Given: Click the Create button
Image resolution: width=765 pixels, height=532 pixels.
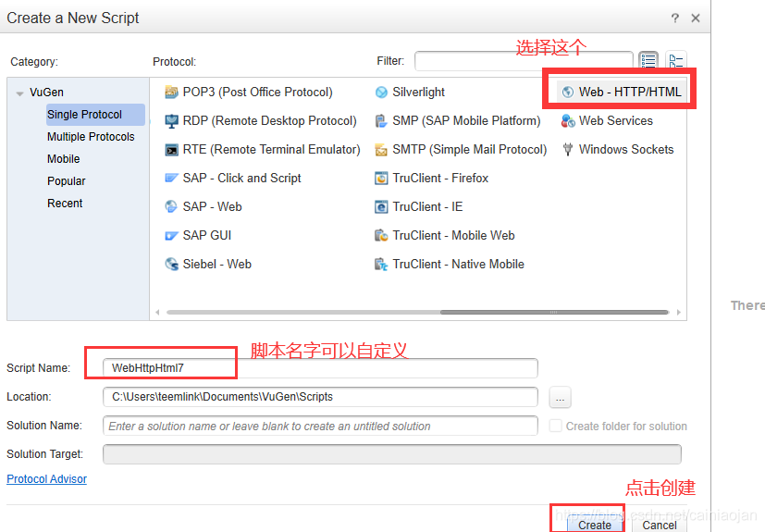Looking at the screenshot, I should 595,525.
